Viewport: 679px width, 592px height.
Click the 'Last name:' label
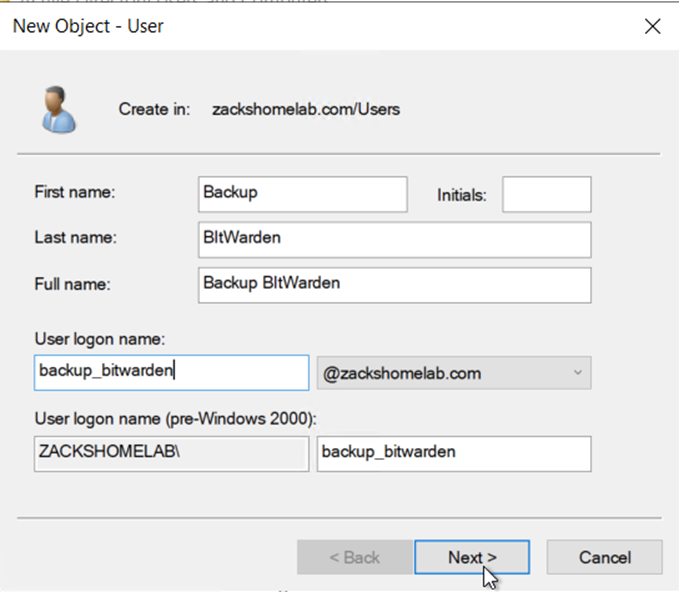[x=75, y=237]
